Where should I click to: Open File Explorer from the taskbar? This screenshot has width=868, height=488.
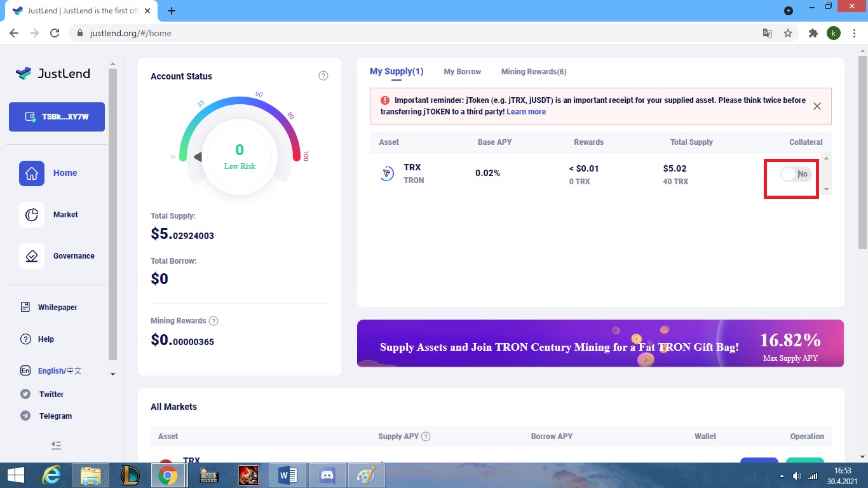91,475
